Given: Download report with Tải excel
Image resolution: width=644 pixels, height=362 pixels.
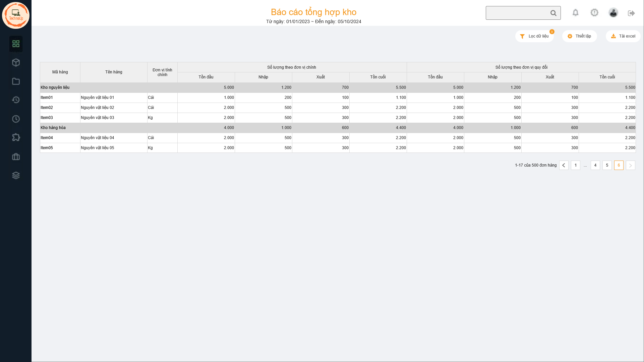Looking at the screenshot, I should point(623,36).
